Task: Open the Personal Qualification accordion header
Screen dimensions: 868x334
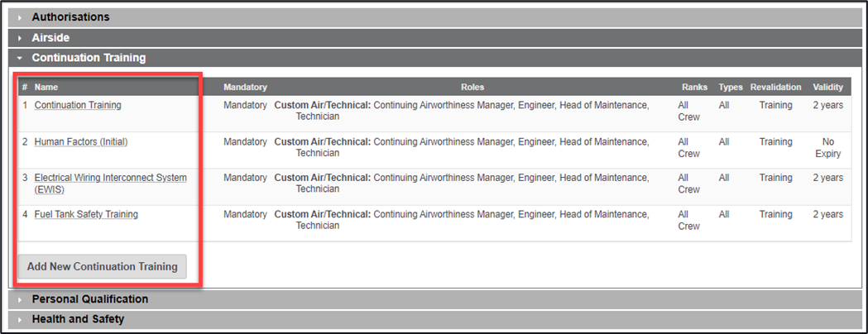Action: tap(89, 299)
